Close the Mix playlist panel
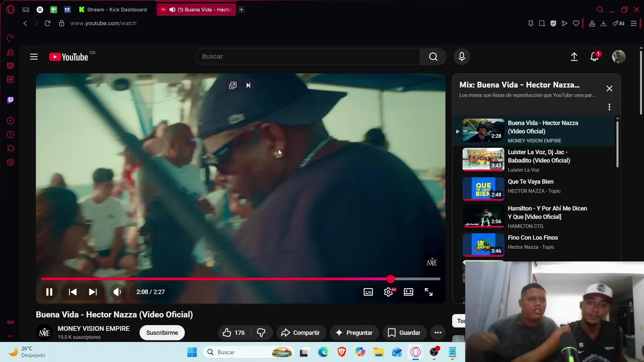The width and height of the screenshot is (644, 362). pos(609,88)
